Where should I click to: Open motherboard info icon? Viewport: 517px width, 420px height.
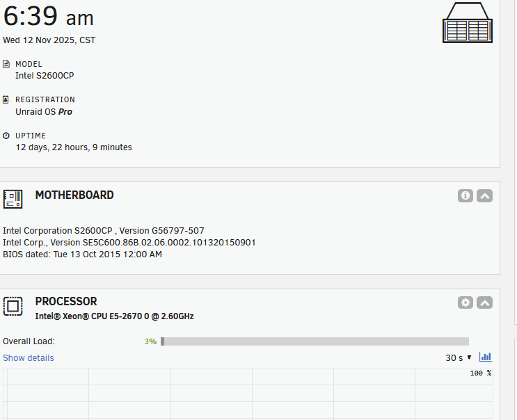[x=466, y=195]
